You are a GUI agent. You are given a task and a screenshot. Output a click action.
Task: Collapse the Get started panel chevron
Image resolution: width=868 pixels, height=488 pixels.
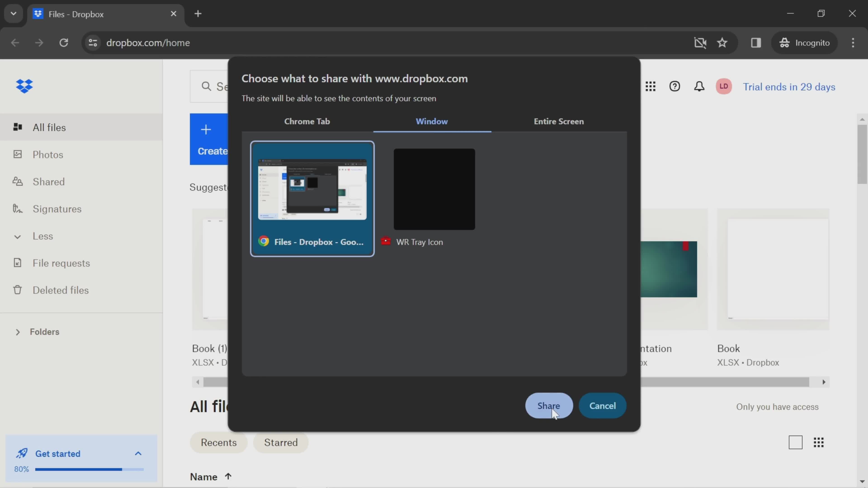tap(138, 453)
